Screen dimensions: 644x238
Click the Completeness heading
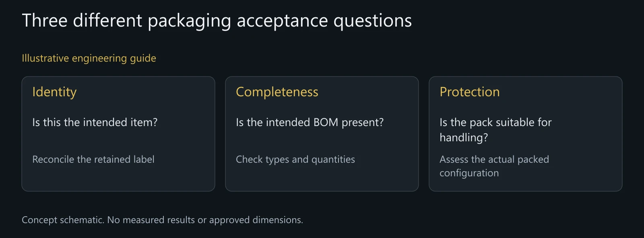[277, 92]
